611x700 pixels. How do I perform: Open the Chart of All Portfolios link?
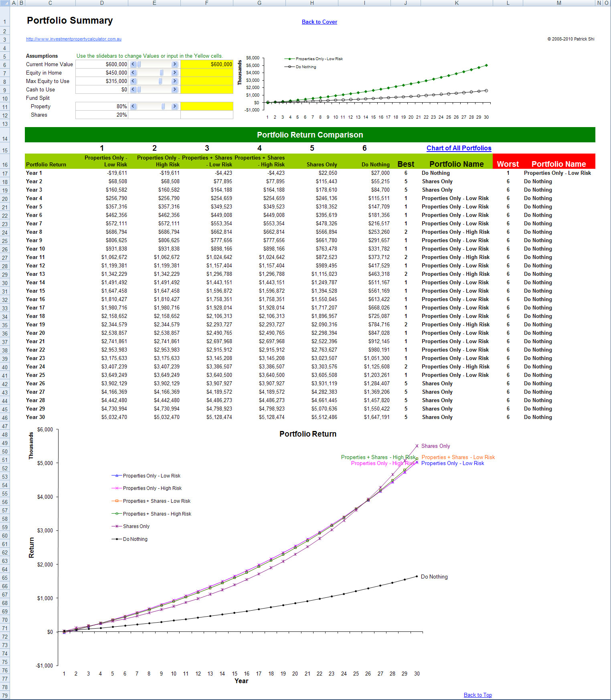click(459, 148)
